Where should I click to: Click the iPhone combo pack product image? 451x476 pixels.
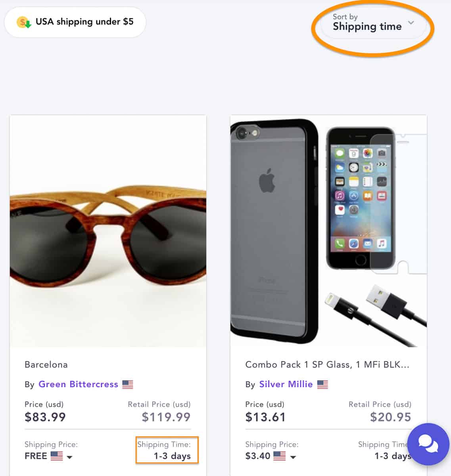pos(328,233)
